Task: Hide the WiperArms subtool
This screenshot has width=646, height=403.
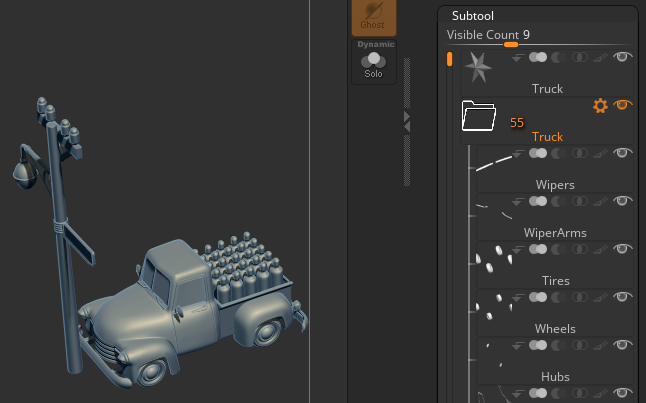Action: pos(623,201)
